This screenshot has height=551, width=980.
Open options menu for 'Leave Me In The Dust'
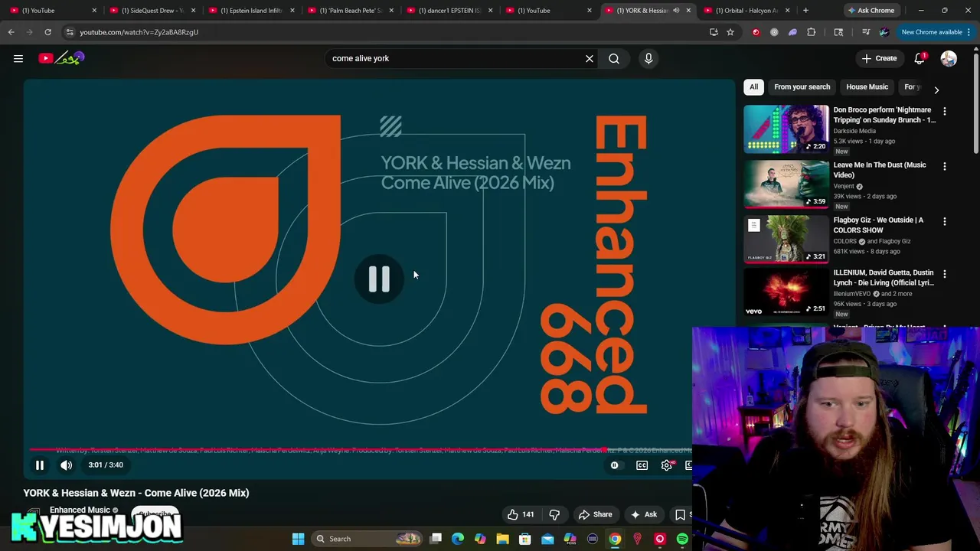[x=944, y=166]
